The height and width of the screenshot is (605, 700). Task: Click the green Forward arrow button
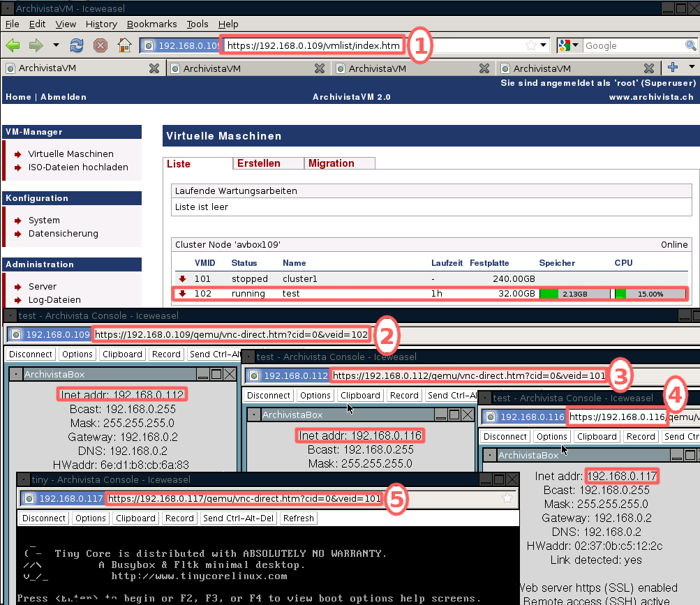(36, 45)
